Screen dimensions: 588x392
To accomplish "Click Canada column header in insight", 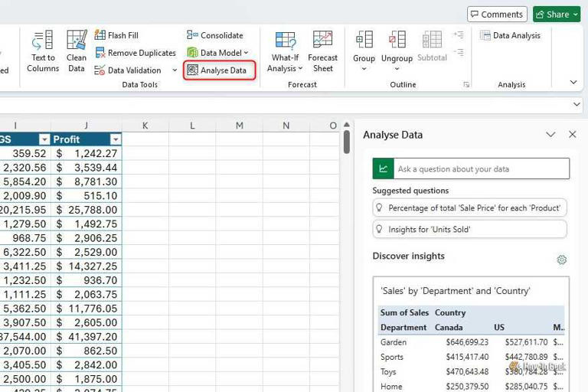I will click(x=449, y=328).
